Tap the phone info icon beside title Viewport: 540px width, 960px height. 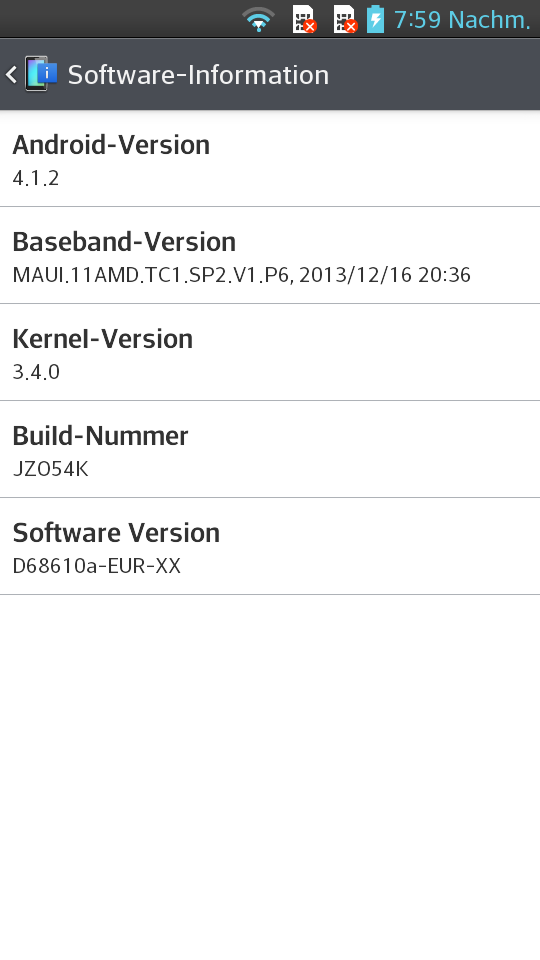point(41,74)
